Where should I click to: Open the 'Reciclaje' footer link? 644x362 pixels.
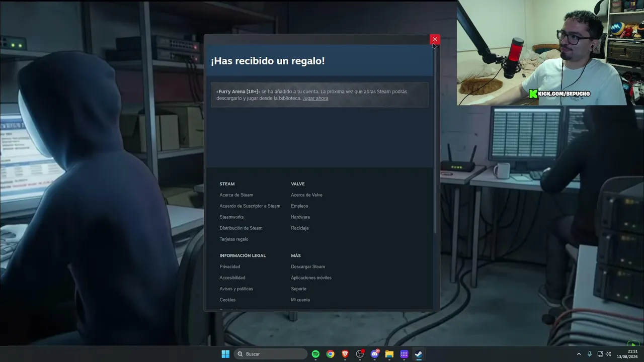pyautogui.click(x=300, y=228)
